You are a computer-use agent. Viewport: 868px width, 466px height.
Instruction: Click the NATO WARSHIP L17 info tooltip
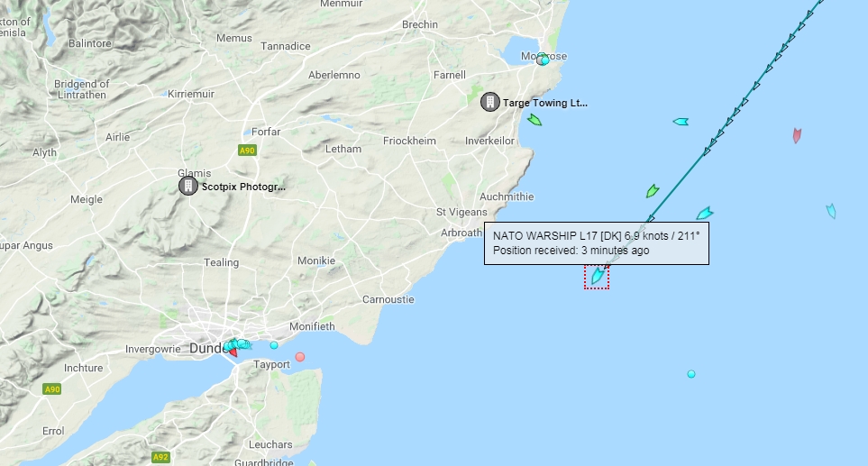coord(596,243)
